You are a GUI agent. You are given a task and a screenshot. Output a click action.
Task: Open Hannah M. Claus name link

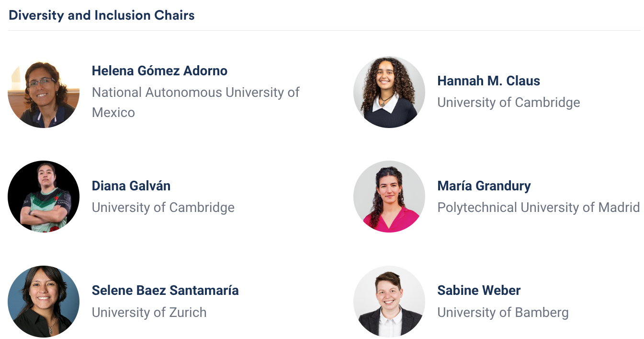click(488, 81)
